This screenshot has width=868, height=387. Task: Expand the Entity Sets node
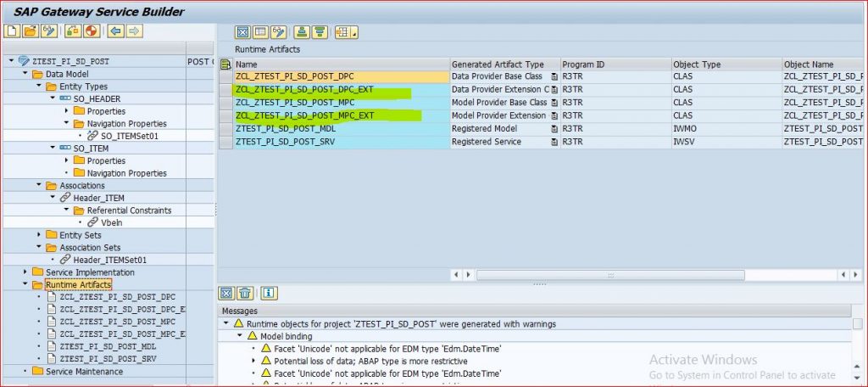coord(39,235)
